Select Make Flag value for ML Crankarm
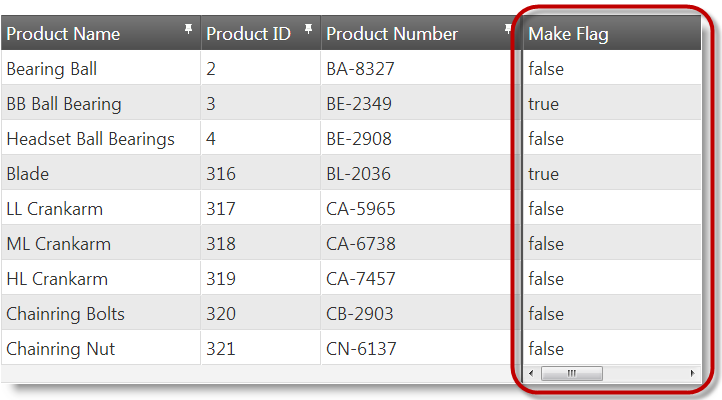The width and height of the screenshot is (722, 400). pyautogui.click(x=546, y=244)
